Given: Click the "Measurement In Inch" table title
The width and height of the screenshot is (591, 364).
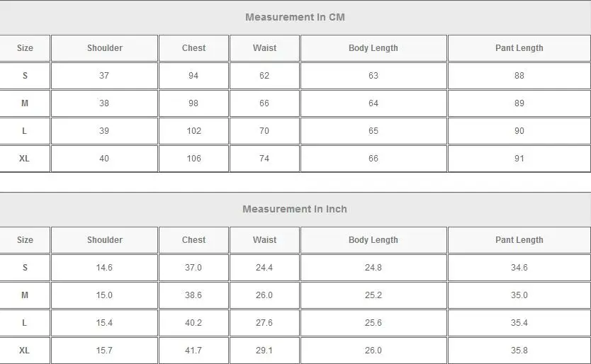Looking at the screenshot, I should click(295, 209).
